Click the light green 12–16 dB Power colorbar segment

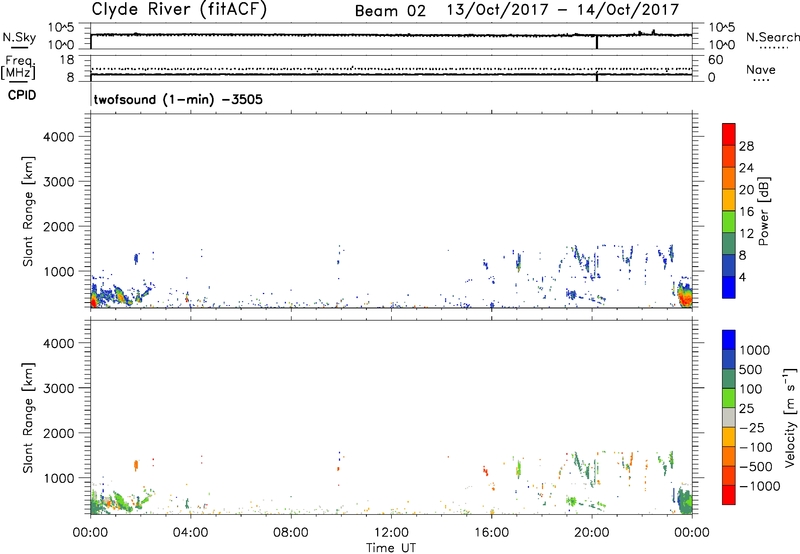pos(729,221)
